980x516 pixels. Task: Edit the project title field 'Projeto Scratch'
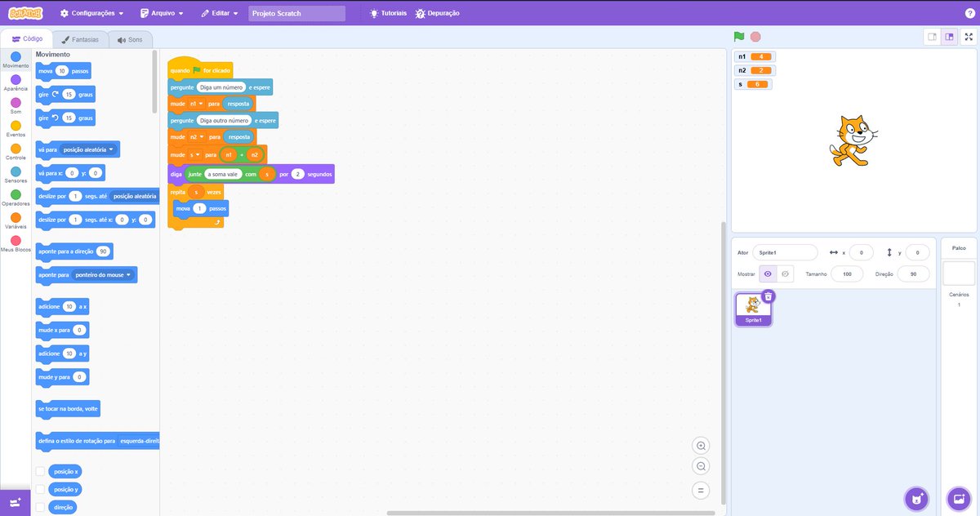click(x=297, y=14)
